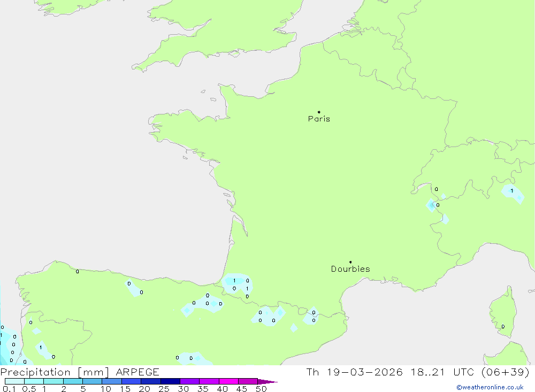Click the 'Precipitation [mm] ARPEGE' title

click(80, 372)
